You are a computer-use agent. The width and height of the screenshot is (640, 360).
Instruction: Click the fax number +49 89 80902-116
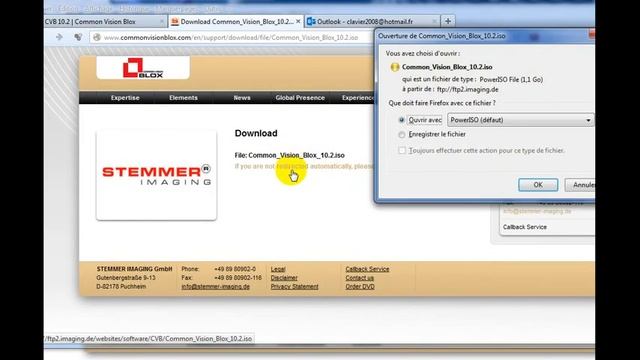pos(238,278)
